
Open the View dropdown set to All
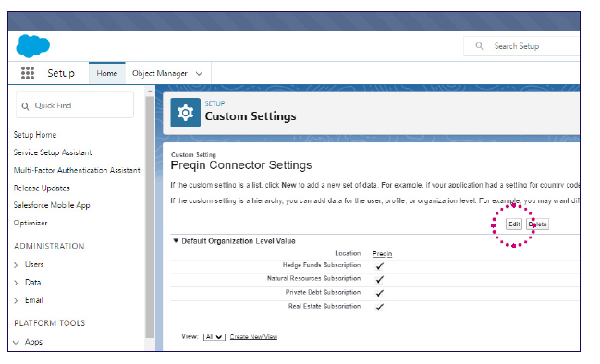click(214, 337)
